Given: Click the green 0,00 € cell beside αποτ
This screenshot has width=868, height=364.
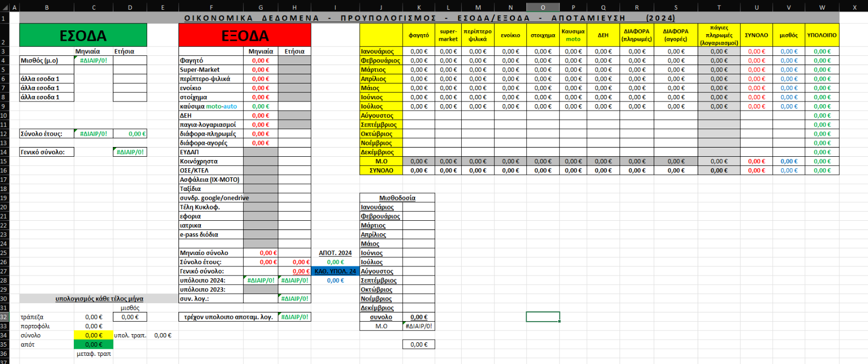Looking at the screenshot, I should (94, 344).
